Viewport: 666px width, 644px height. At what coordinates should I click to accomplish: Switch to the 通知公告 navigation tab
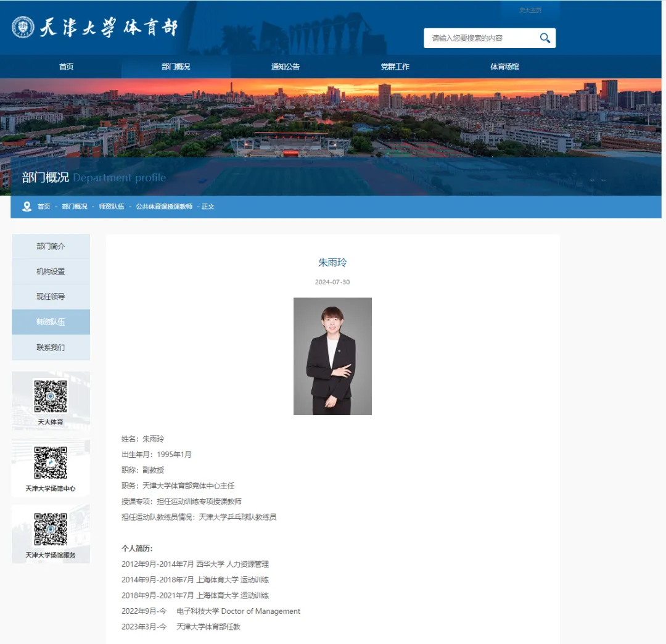(x=286, y=67)
